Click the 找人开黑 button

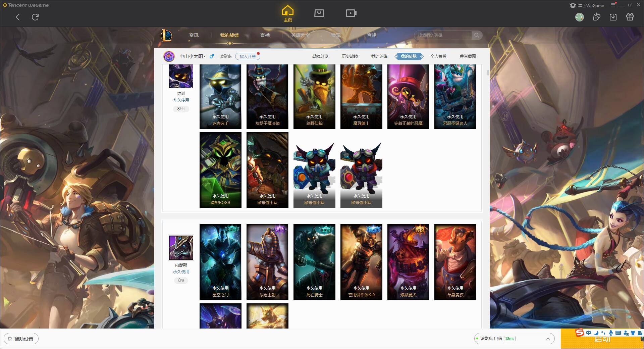pos(248,56)
